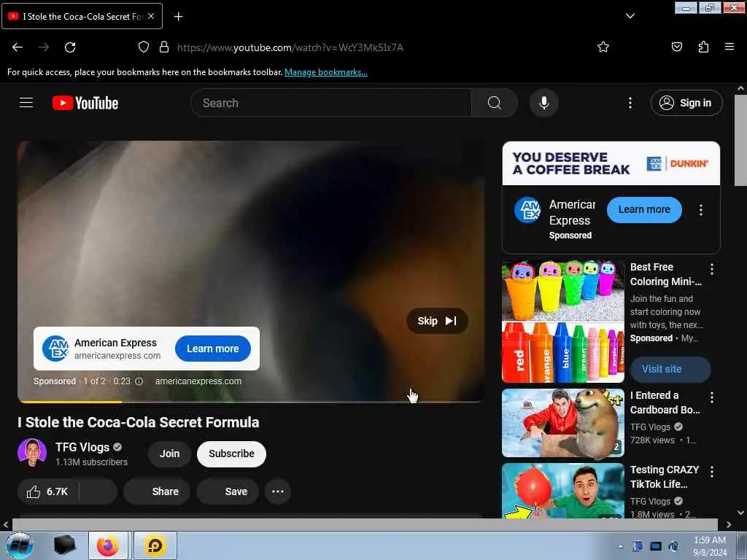Click the Firefox taskbar icon
Screen dimensions: 747x560
pyautogui.click(x=108, y=545)
